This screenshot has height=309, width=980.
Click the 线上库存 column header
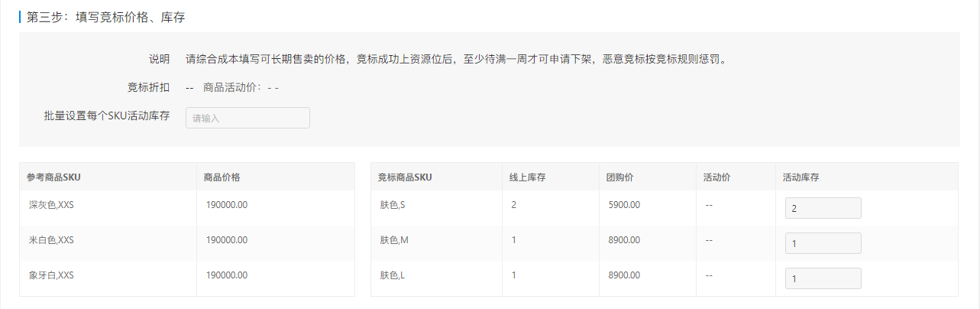(x=527, y=177)
